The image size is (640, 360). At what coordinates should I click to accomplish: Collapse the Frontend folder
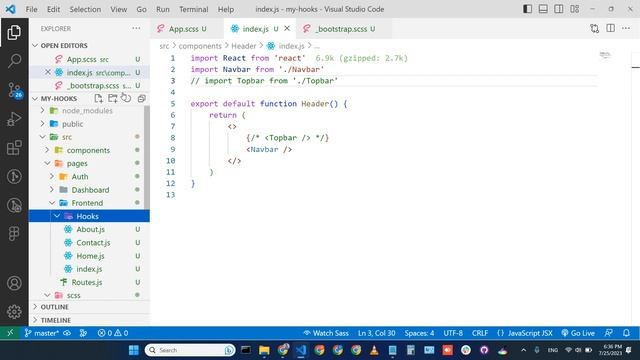pos(52,203)
